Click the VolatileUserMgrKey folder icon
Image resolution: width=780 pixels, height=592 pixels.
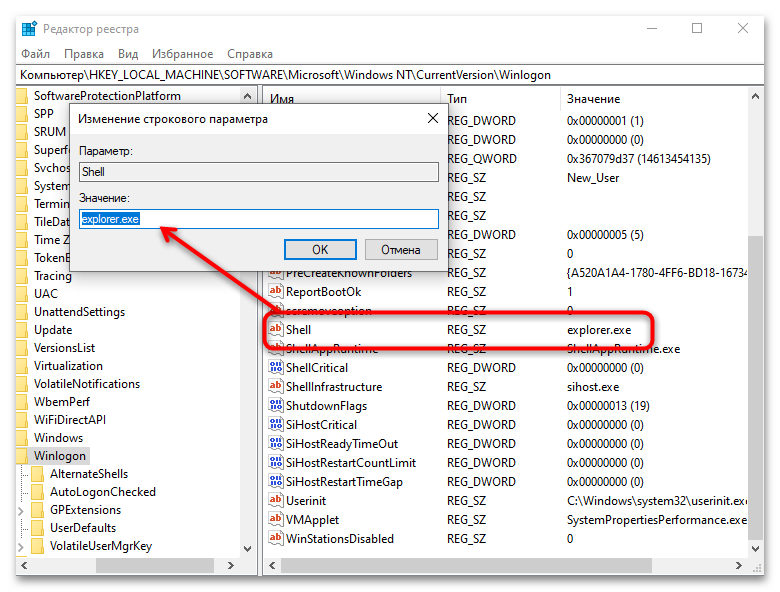38,546
